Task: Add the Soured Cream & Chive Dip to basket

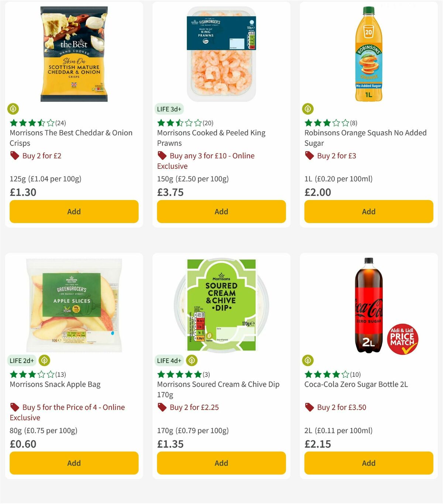Action: pyautogui.click(x=221, y=463)
